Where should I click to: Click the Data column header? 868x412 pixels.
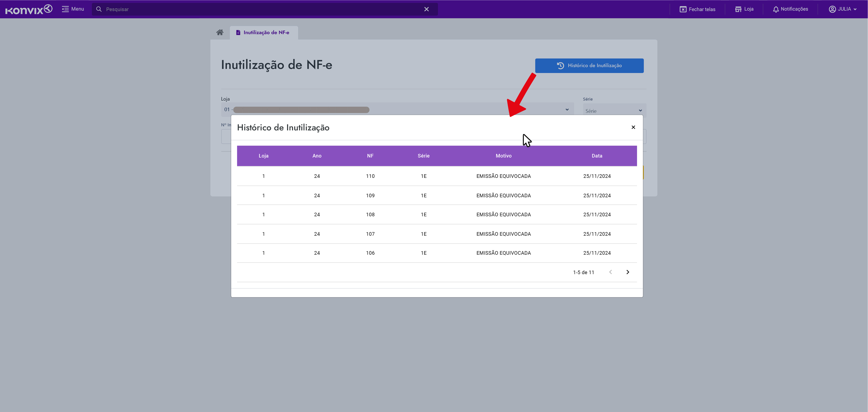(x=597, y=156)
